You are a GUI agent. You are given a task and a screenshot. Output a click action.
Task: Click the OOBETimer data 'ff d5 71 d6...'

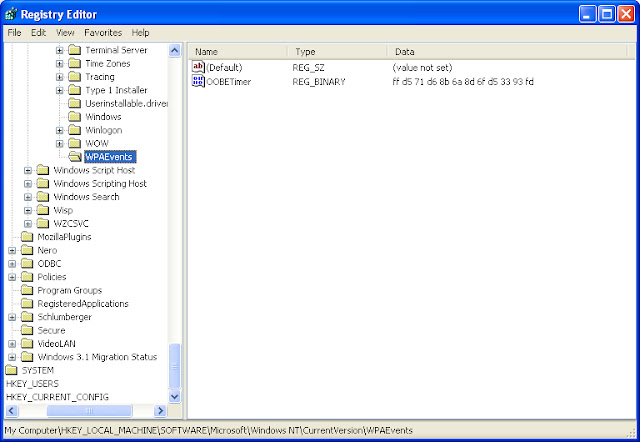[x=463, y=82]
